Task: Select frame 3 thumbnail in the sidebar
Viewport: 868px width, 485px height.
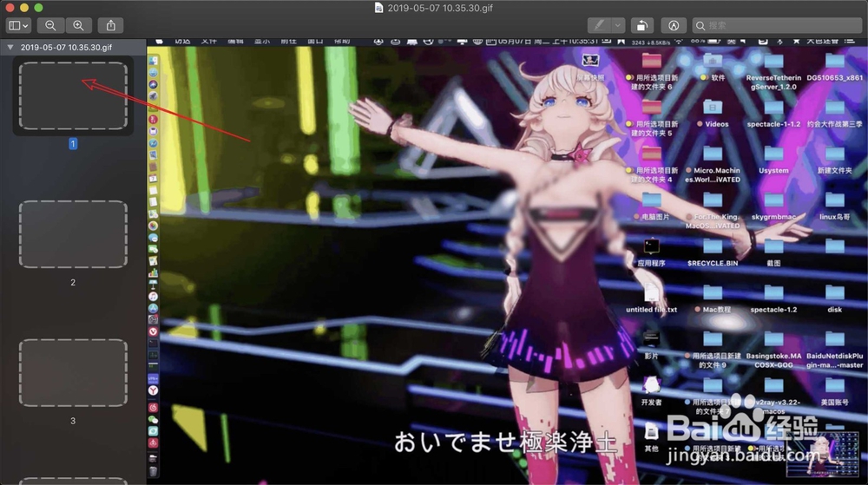Action: [x=73, y=373]
